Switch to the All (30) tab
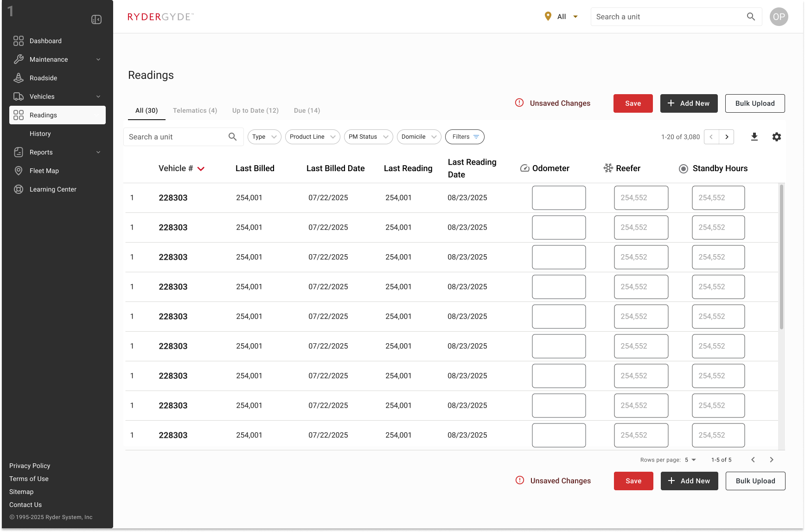The width and height of the screenshot is (805, 532). pyautogui.click(x=147, y=110)
